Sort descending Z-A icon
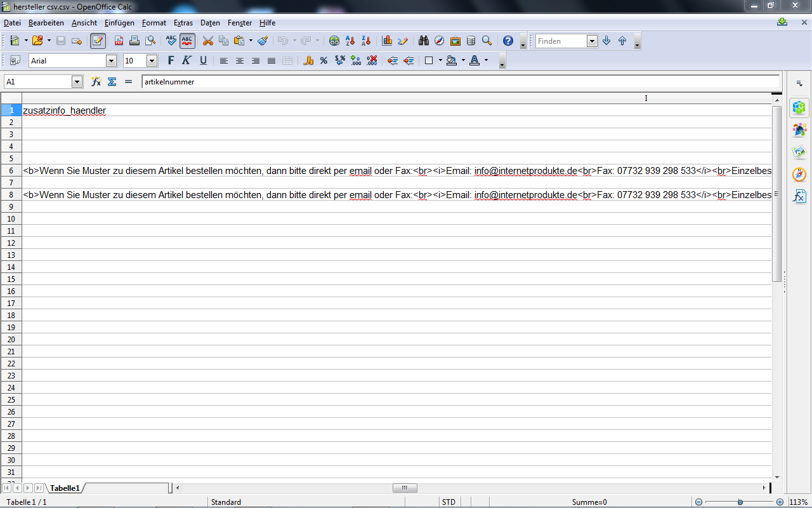 [x=366, y=41]
